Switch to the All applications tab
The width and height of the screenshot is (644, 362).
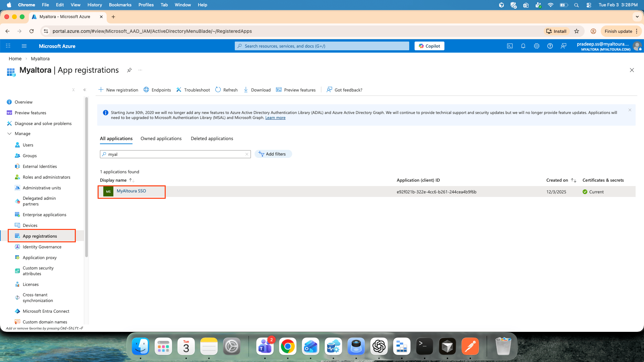coord(116,138)
